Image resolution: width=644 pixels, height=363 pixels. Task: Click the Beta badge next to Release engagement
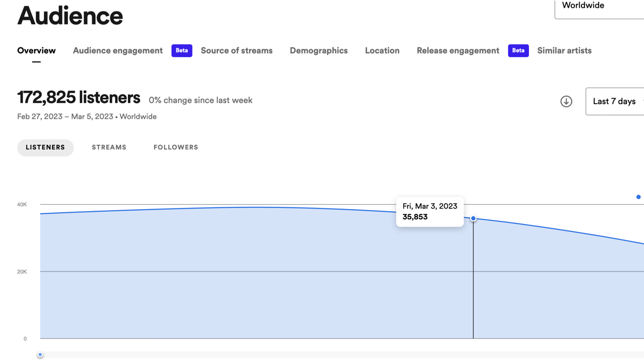click(x=518, y=51)
